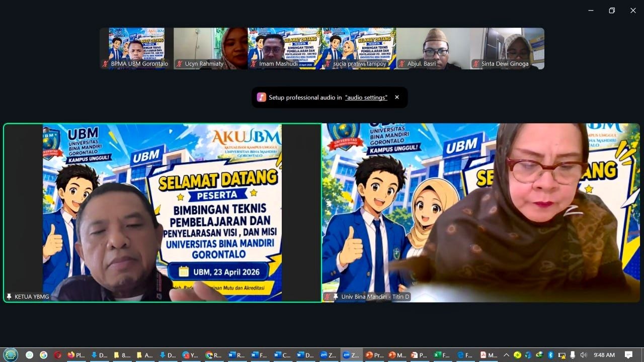Click the pin icon beside KETUA YBMG
The image size is (644, 362).
click(9, 297)
